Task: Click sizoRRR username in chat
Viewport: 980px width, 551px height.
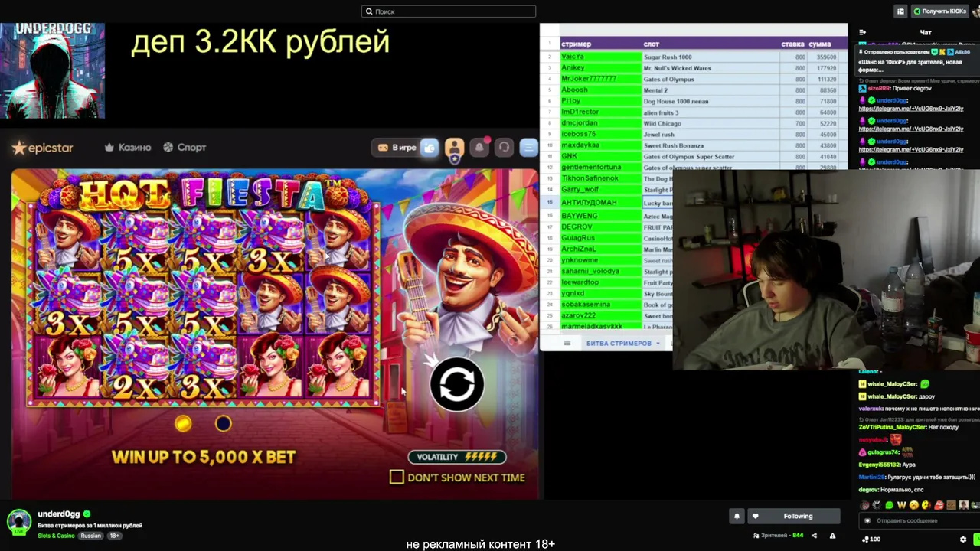Action: tap(879, 89)
